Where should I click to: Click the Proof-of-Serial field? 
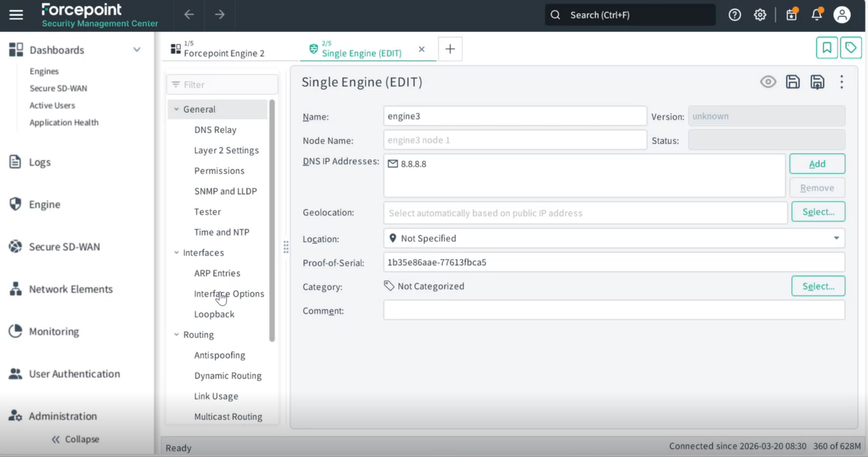[614, 262]
